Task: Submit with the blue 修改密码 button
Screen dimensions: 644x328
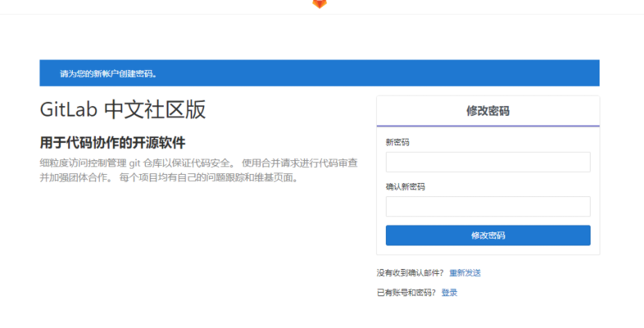Action: tap(488, 235)
